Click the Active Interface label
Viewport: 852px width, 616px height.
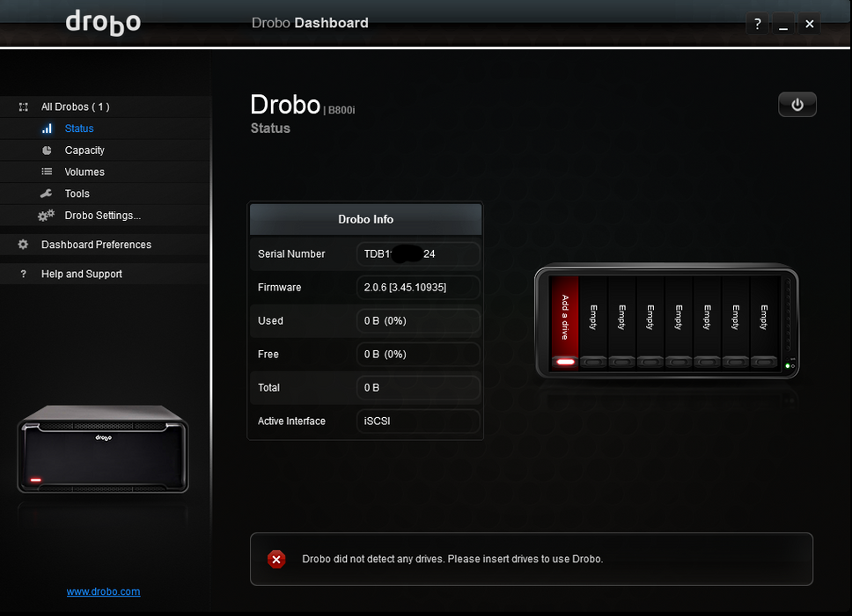coord(291,421)
